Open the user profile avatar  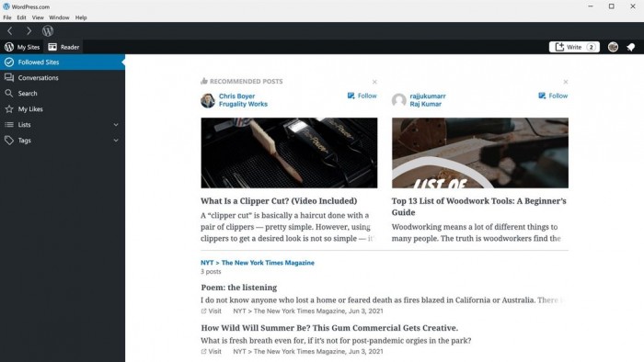tap(613, 47)
